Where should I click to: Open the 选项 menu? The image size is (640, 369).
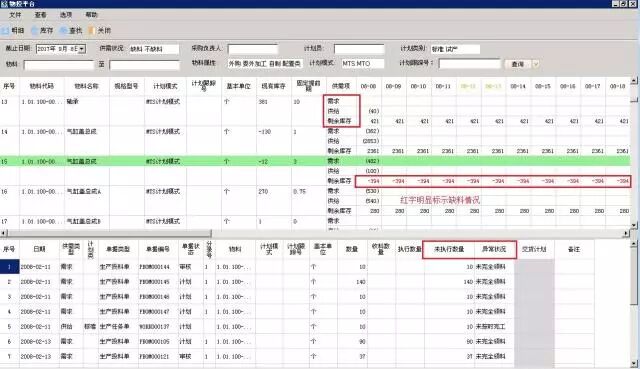tap(66, 15)
